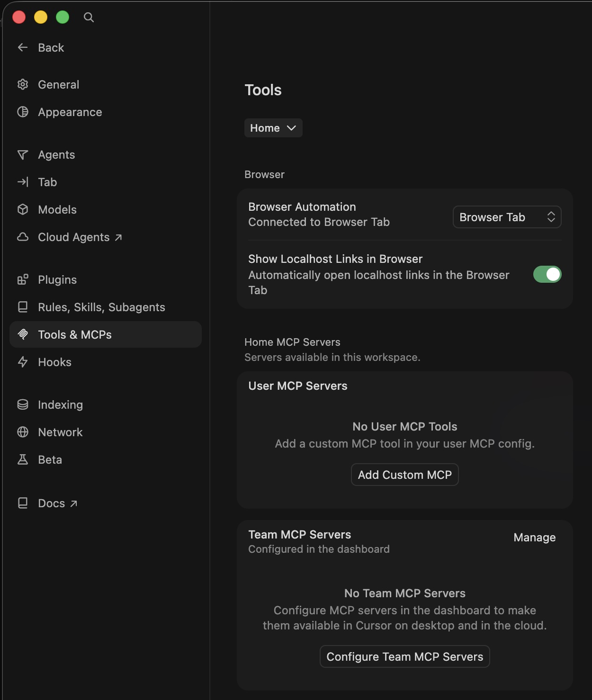Click Add Custom MCP button
This screenshot has height=700, width=592.
click(x=405, y=475)
